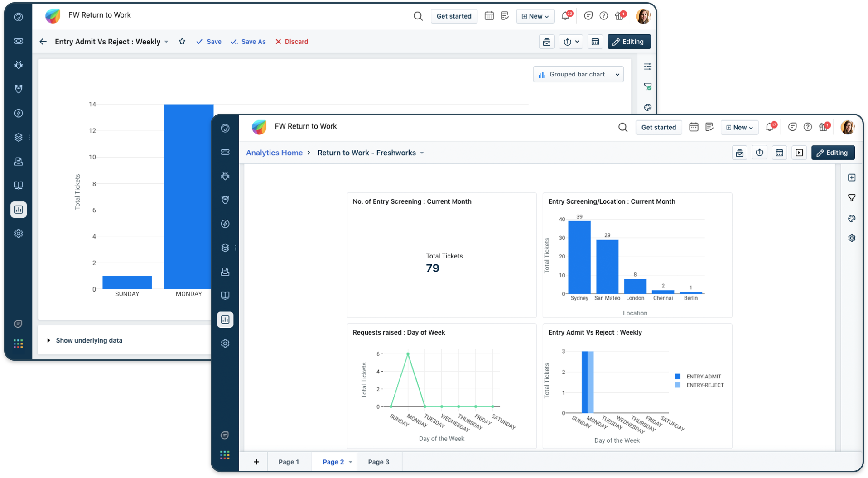868x478 pixels.
Task: Click ENTRY-ADMIT legend color swatch
Action: coord(678,377)
